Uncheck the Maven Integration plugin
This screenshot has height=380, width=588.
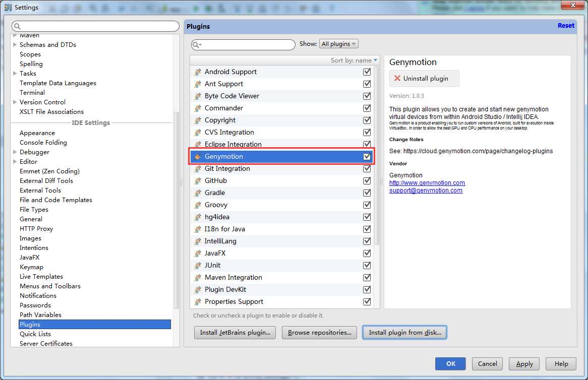(367, 277)
